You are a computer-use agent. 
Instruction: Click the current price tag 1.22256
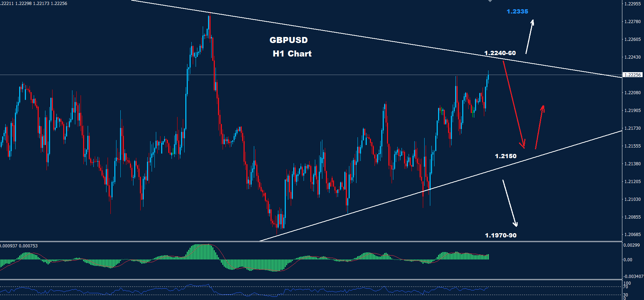tap(633, 75)
